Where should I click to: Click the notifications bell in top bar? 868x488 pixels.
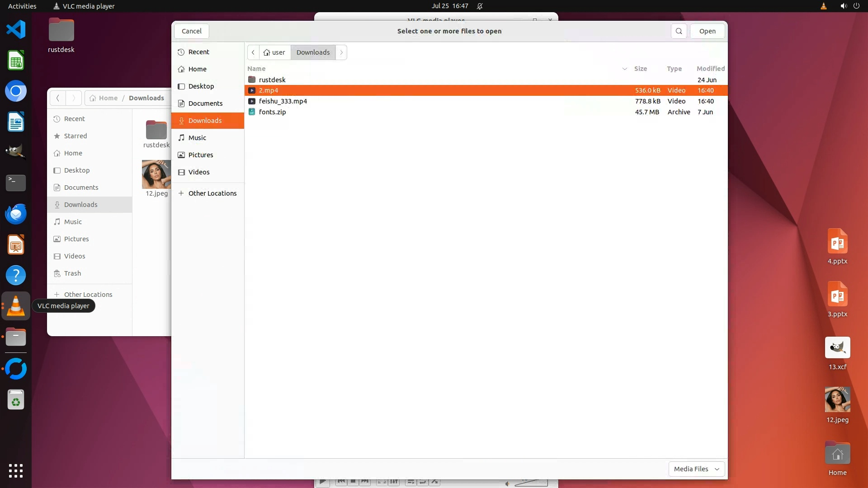click(480, 6)
